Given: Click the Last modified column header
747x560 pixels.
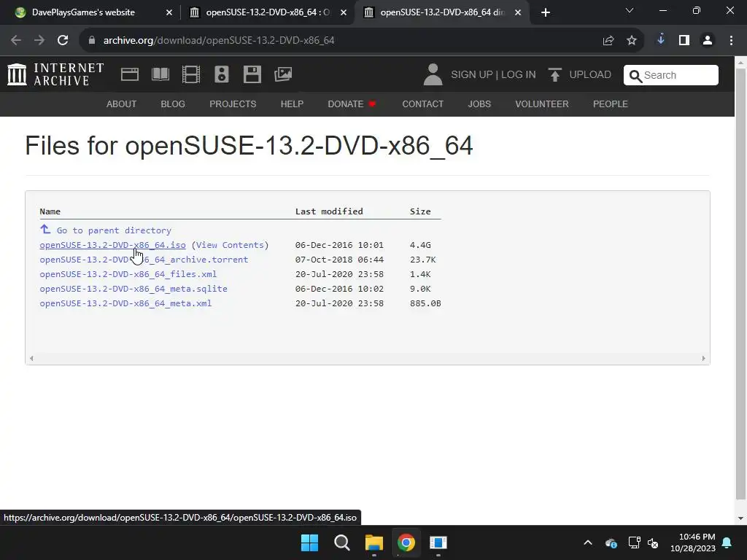Looking at the screenshot, I should click(329, 211).
